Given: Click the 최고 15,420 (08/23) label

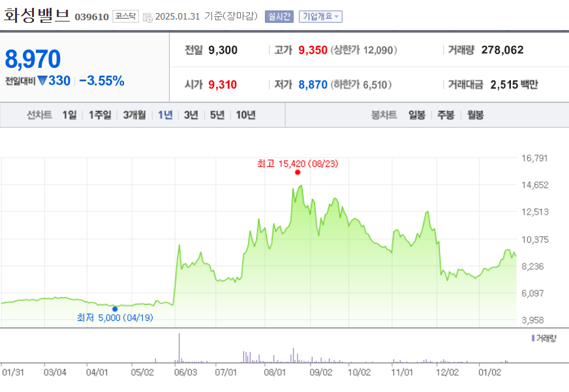Looking at the screenshot, I should click(298, 164).
